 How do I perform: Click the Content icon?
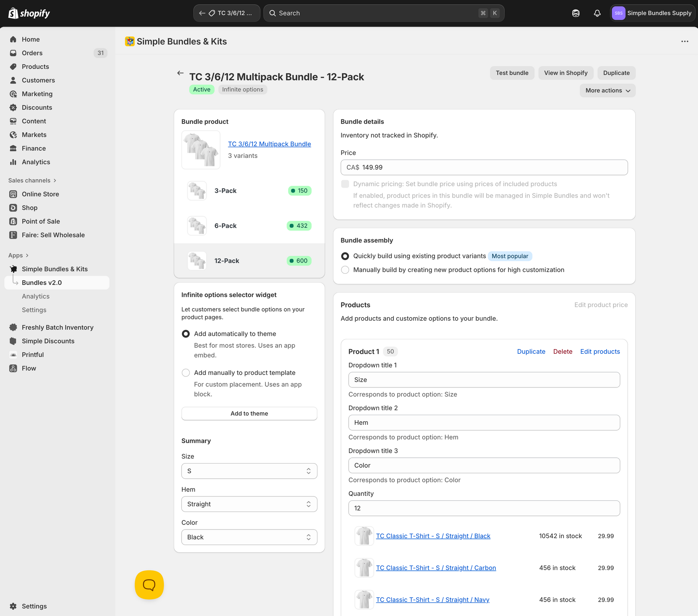click(x=13, y=121)
